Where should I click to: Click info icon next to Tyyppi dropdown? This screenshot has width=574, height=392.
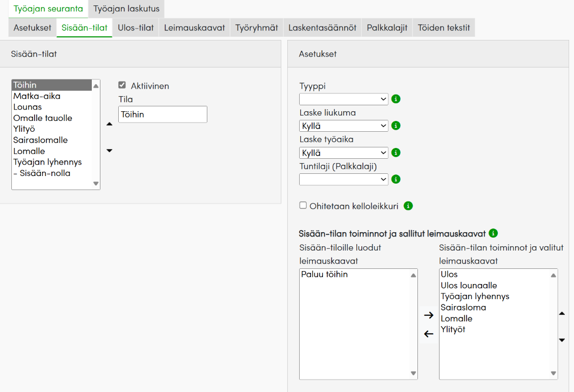pyautogui.click(x=395, y=99)
